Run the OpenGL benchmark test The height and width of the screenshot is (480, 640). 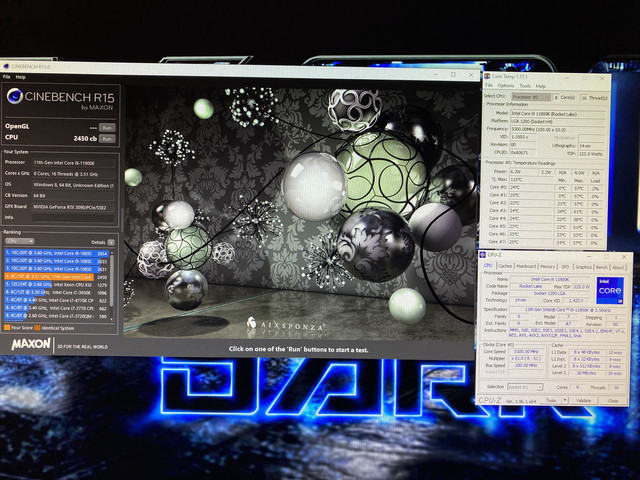(107, 127)
